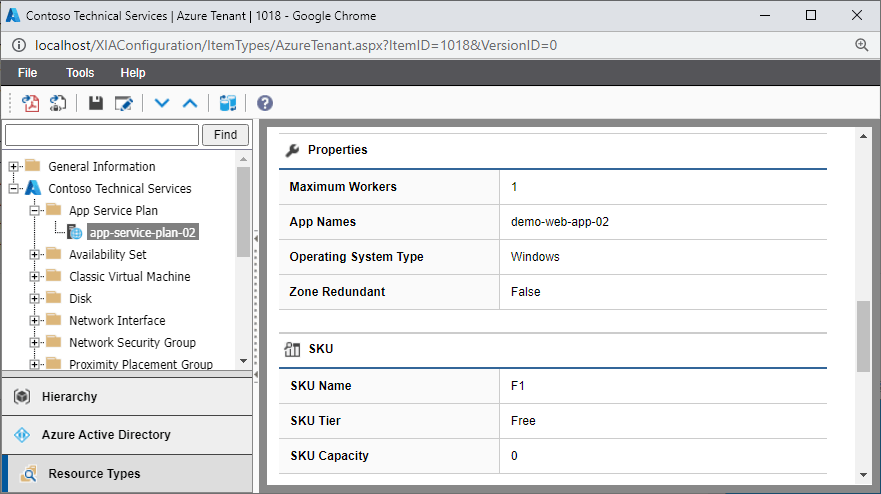
Task: Expand the General Information node
Action: tap(13, 166)
